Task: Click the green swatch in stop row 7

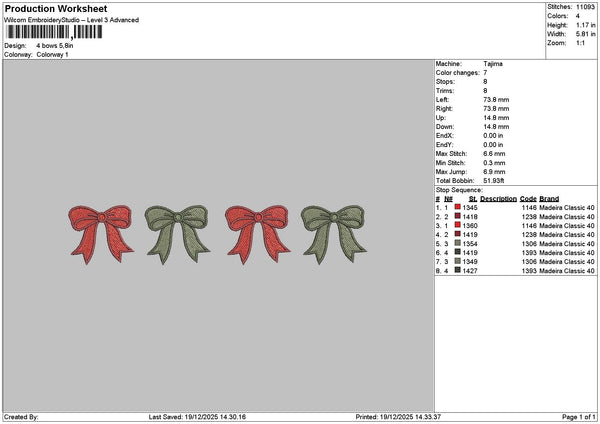Action: point(457,261)
